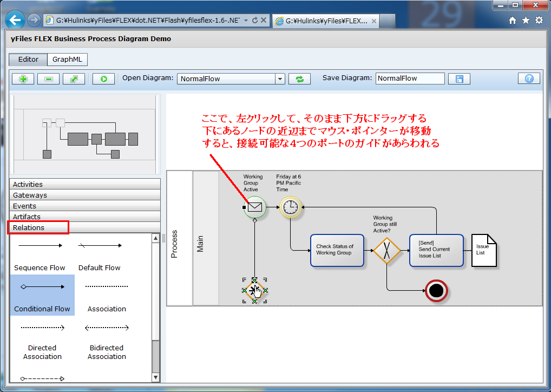This screenshot has height=392, width=551.
Task: Select the second browser tab G:¥Hulinks¥yFiles¥FLEX...
Action: pyautogui.click(x=326, y=21)
